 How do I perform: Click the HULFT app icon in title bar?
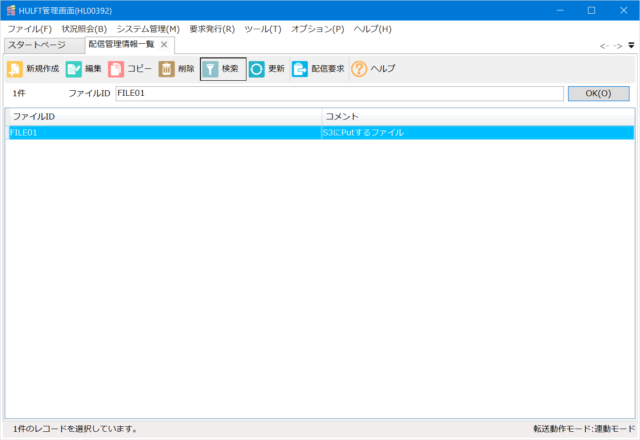pyautogui.click(x=11, y=11)
